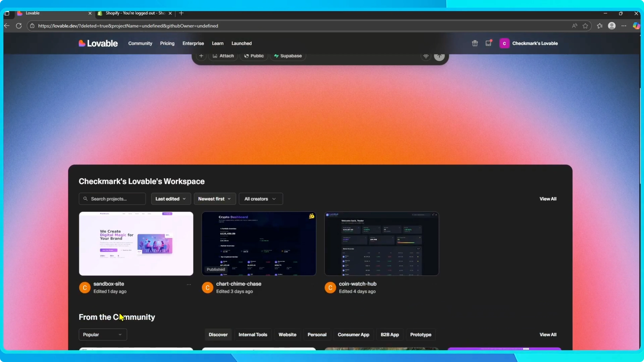Open the Learn nav link
This screenshot has height=362, width=644.
click(218, 43)
